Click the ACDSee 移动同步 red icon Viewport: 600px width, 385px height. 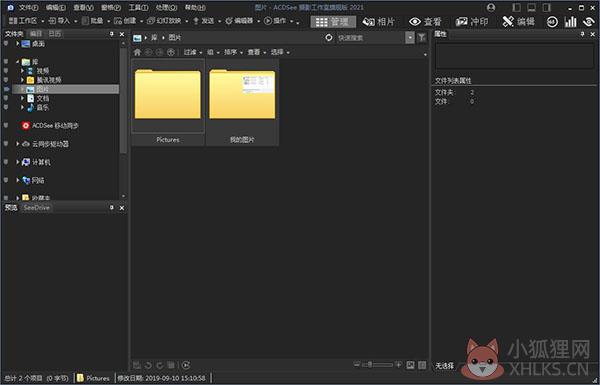[x=26, y=126]
